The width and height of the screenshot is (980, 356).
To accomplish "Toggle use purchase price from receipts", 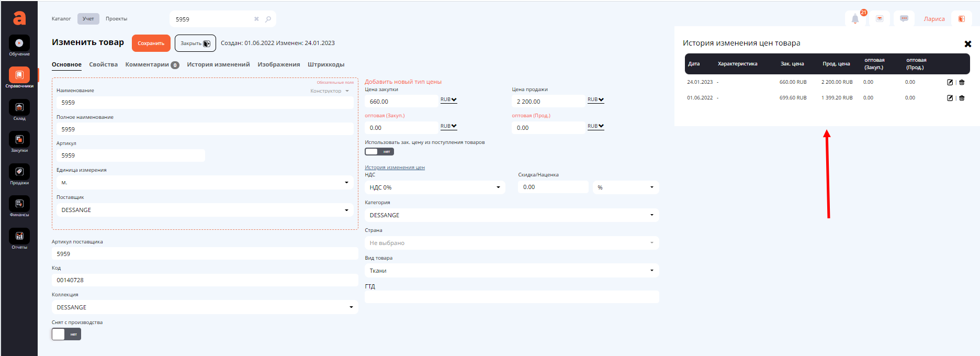I will [x=379, y=152].
